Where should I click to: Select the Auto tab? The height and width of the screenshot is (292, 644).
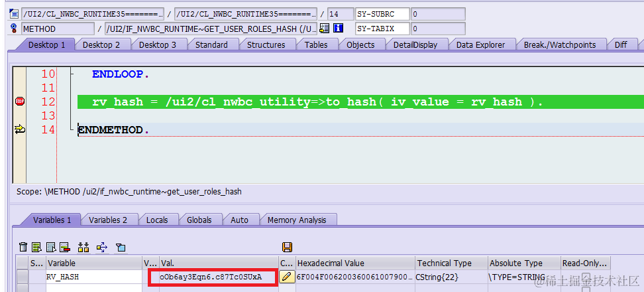(x=239, y=220)
